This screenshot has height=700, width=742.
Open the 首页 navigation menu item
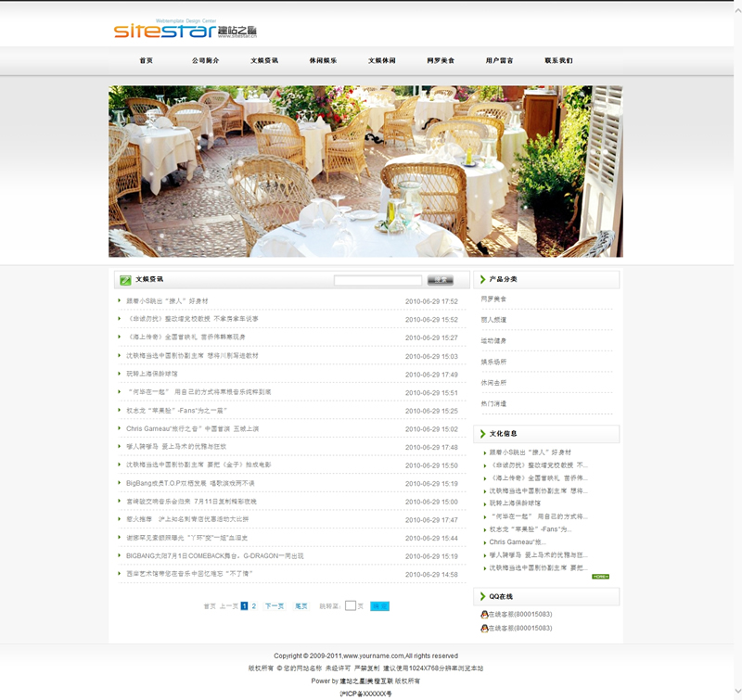pos(146,60)
